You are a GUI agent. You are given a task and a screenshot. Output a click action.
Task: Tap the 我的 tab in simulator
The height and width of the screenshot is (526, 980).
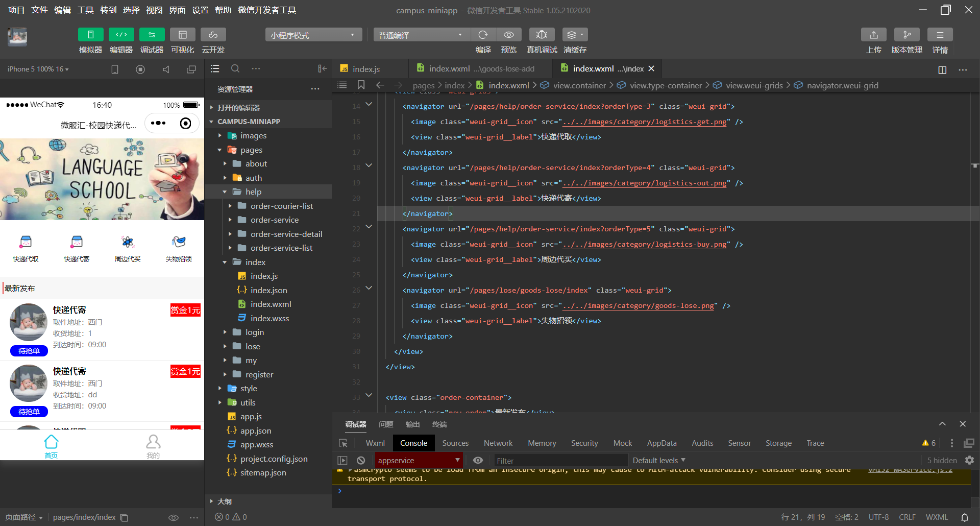coord(153,446)
